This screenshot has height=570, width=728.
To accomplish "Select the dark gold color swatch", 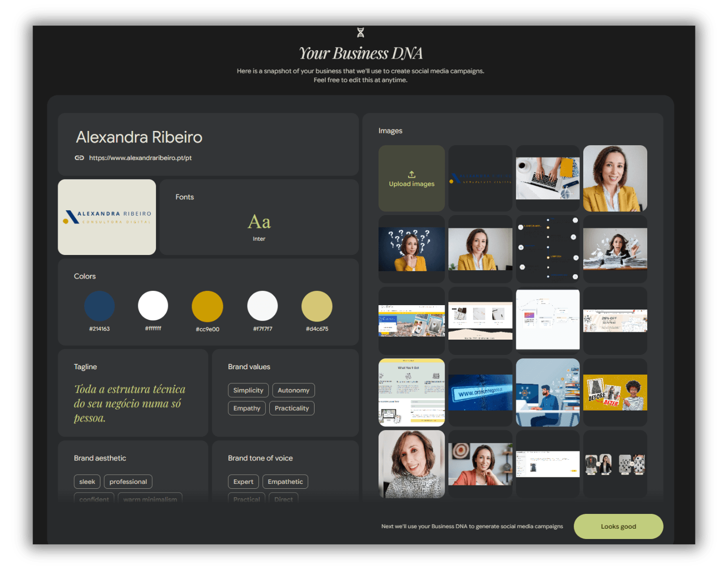I will [x=207, y=306].
